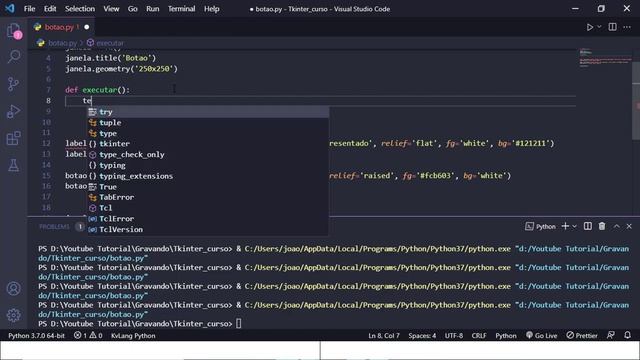Image resolution: width=640 pixels, height=360 pixels.
Task: Open Source Control view
Action: point(13,84)
